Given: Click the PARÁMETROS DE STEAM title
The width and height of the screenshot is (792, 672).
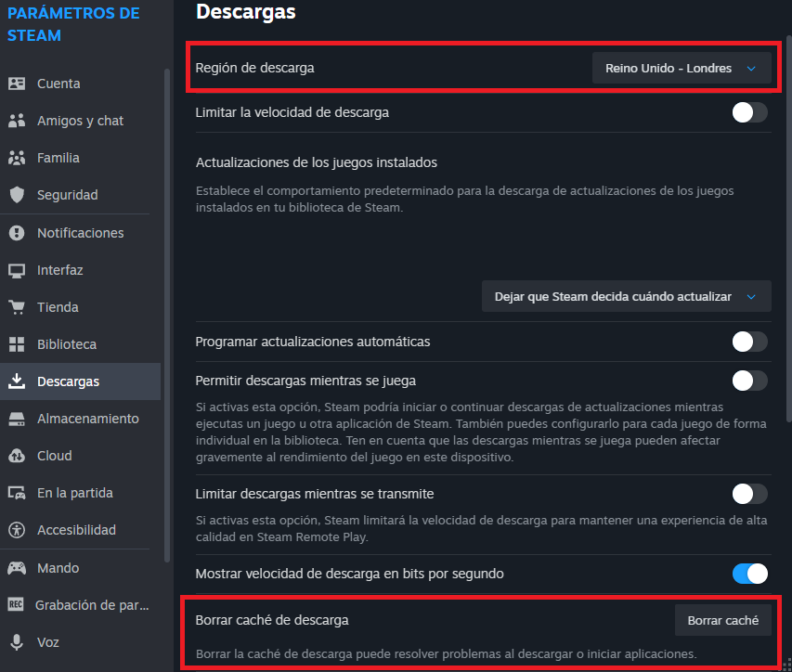Looking at the screenshot, I should [73, 24].
